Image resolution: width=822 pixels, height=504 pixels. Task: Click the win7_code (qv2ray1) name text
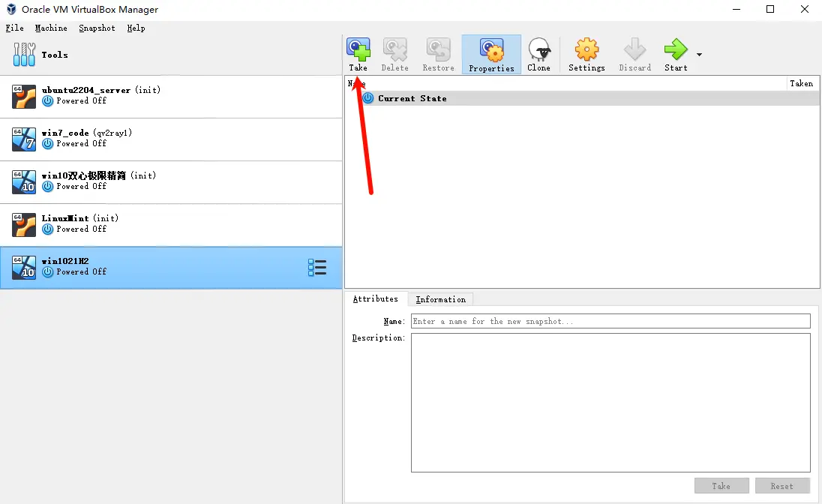click(x=87, y=133)
